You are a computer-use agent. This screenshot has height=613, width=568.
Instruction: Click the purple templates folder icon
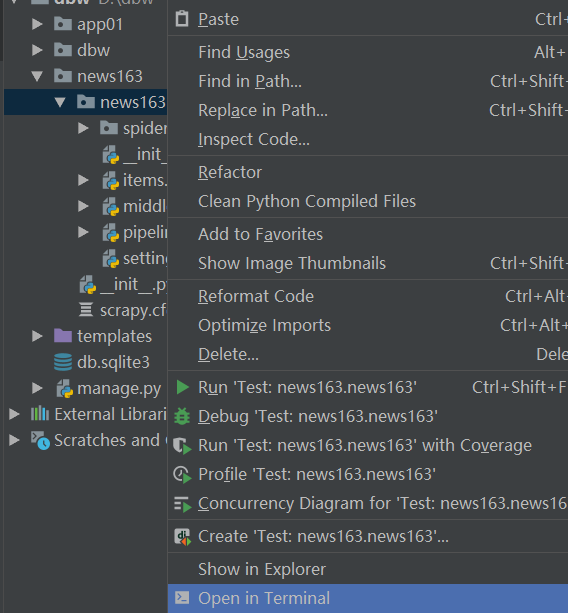tap(63, 336)
